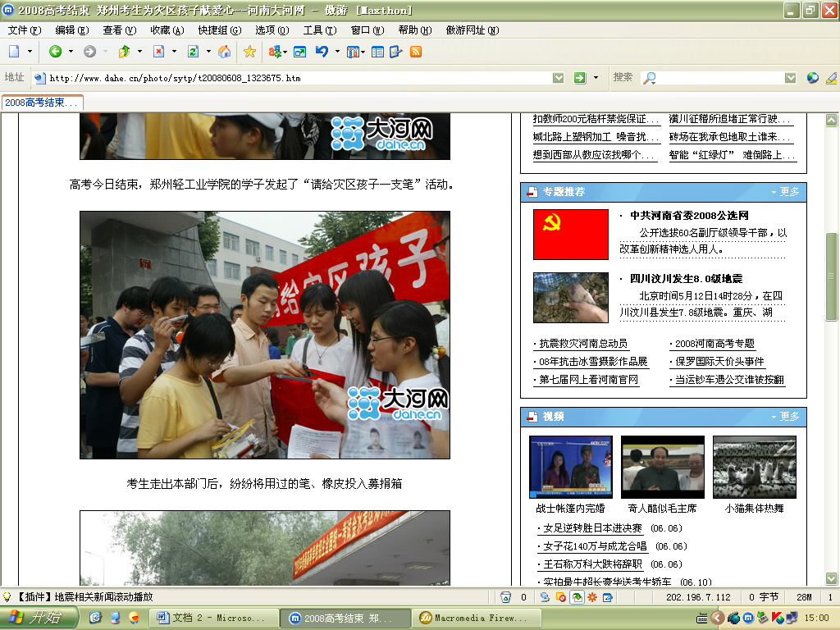Screen dimensions: 840x630
Task: Switch to the 2008高考结束 browser tab
Action: tap(41, 103)
